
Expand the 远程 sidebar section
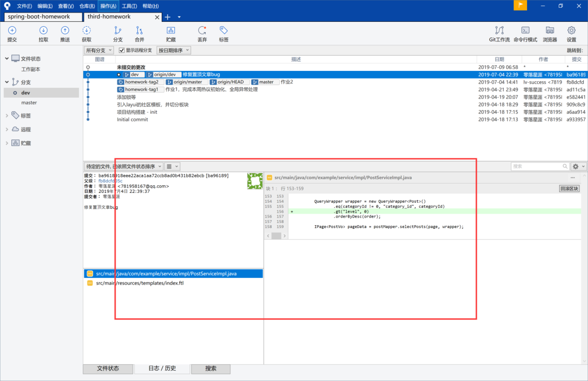click(7, 130)
